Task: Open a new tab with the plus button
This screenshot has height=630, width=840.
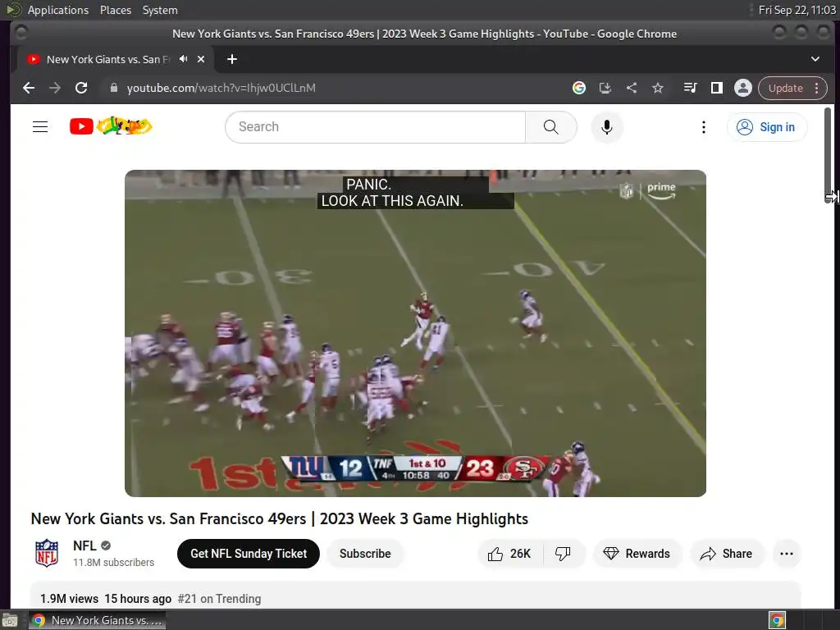Action: 232,59
